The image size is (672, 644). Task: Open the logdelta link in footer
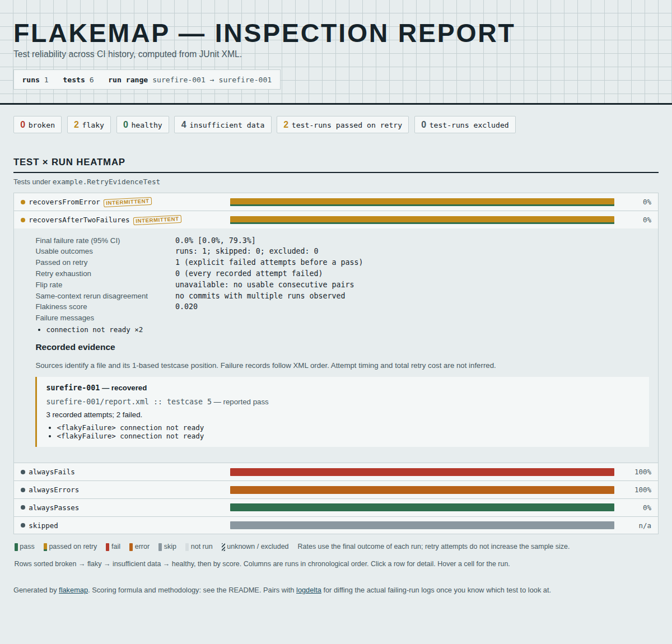(x=309, y=590)
